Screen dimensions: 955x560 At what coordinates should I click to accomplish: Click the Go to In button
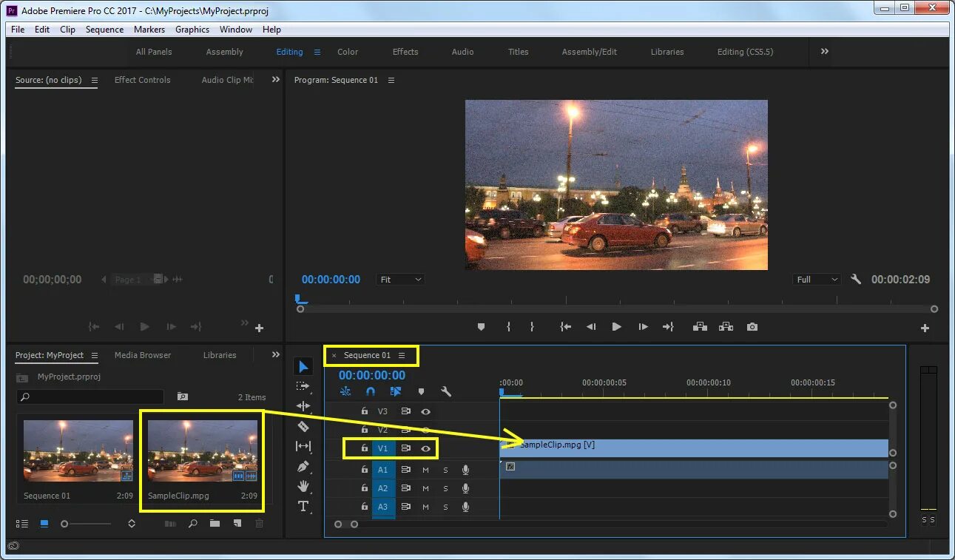pos(566,327)
